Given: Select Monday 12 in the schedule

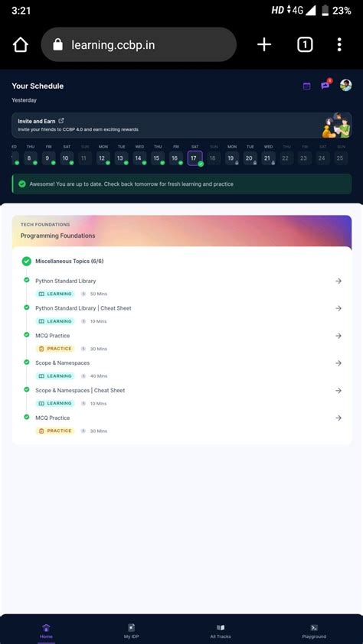Looking at the screenshot, I should [x=103, y=158].
